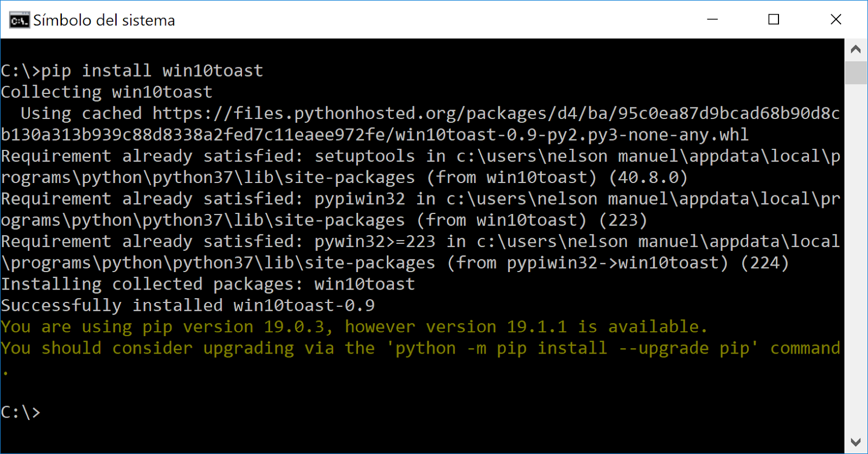Click the maximize icon on the title bar
The width and height of the screenshot is (868, 454).
click(x=773, y=20)
